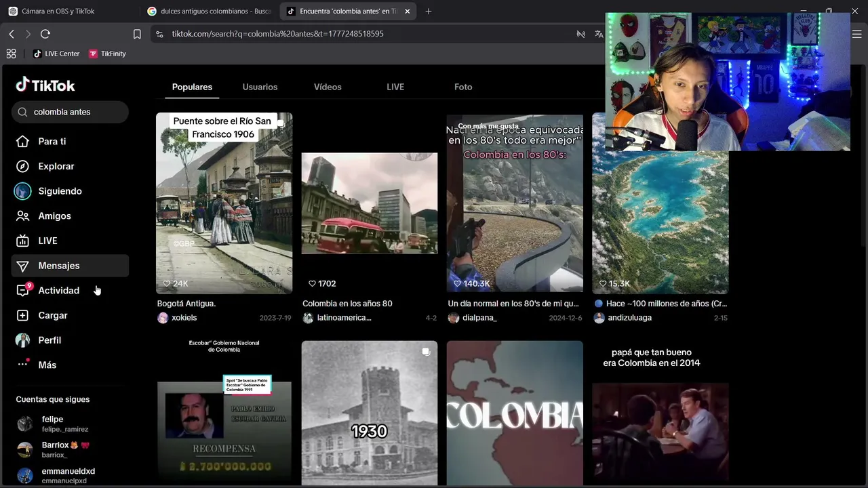The width and height of the screenshot is (868, 488).
Task: Open andizuluaga user profile
Action: (623, 318)
